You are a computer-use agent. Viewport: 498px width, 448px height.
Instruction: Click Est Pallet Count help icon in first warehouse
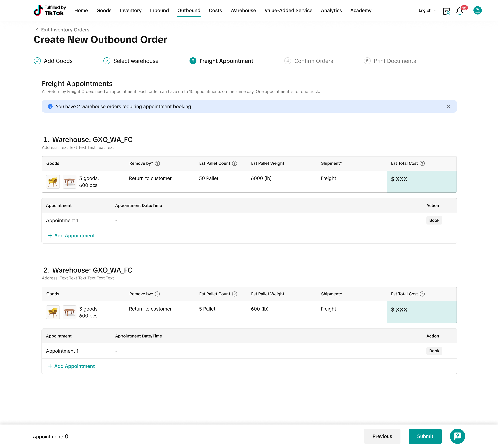(235, 163)
